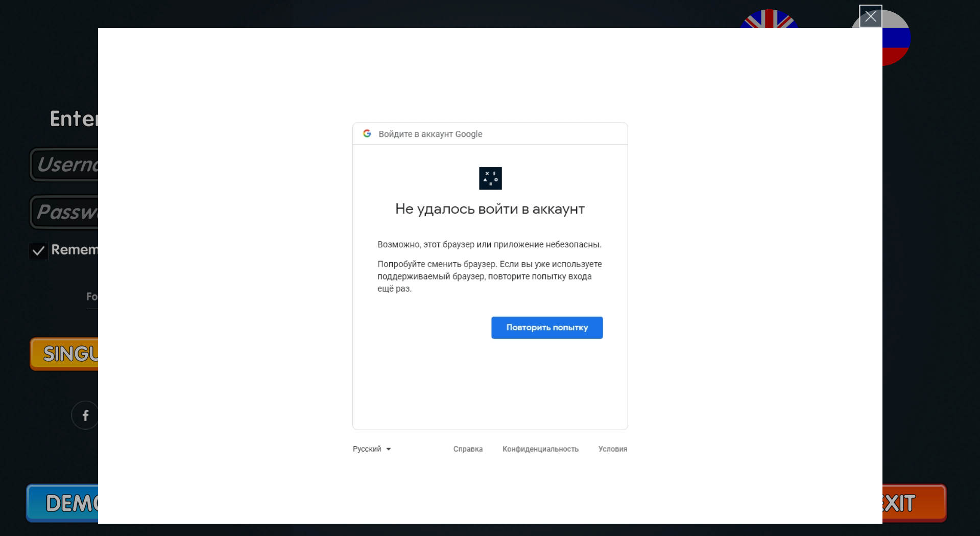Click the text Возможно, этот браузер или приложение небезопасны
This screenshot has height=536, width=980.
pos(489,245)
